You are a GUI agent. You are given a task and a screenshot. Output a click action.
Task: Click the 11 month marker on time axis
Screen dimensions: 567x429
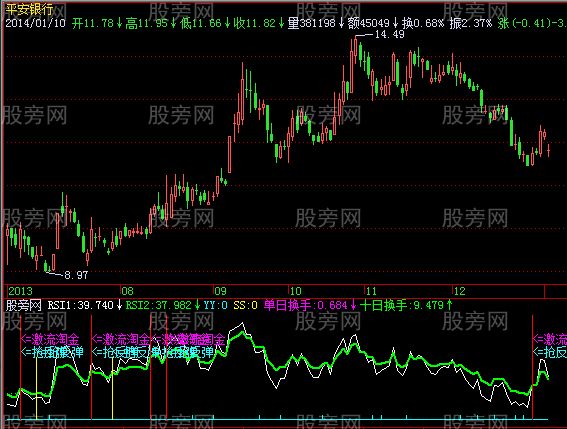(371, 291)
